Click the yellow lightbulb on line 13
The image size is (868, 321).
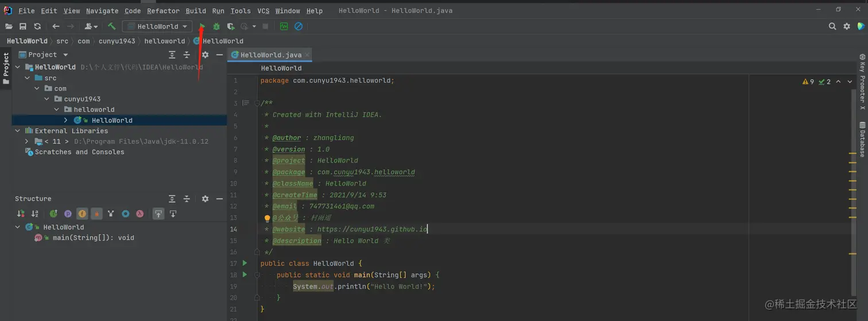pyautogui.click(x=267, y=218)
